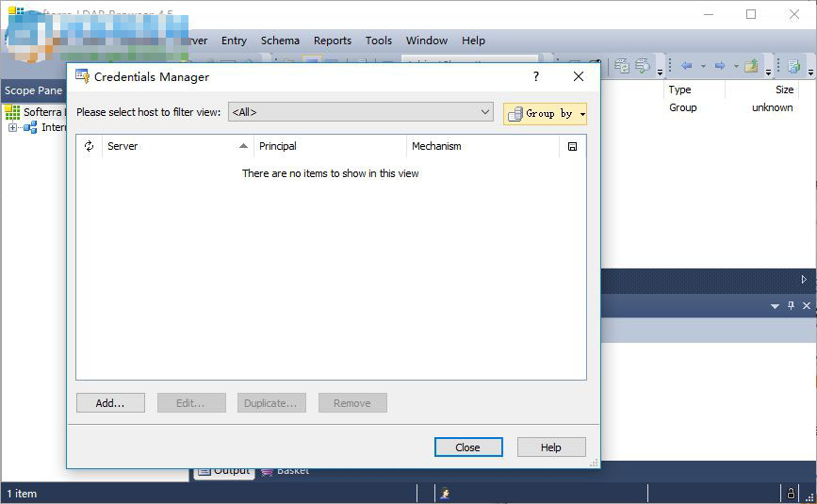The image size is (817, 504).
Task: Click the Back arrow in the toolbar
Action: coord(686,66)
